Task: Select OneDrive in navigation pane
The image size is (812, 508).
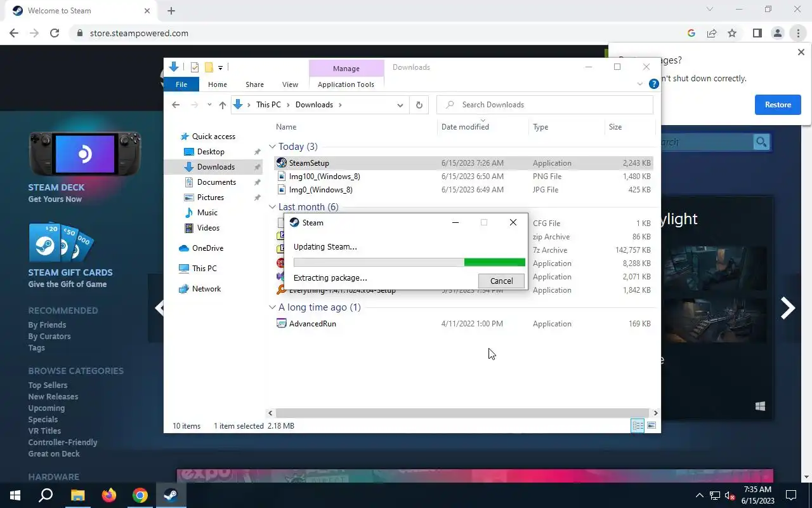Action: pyautogui.click(x=207, y=248)
